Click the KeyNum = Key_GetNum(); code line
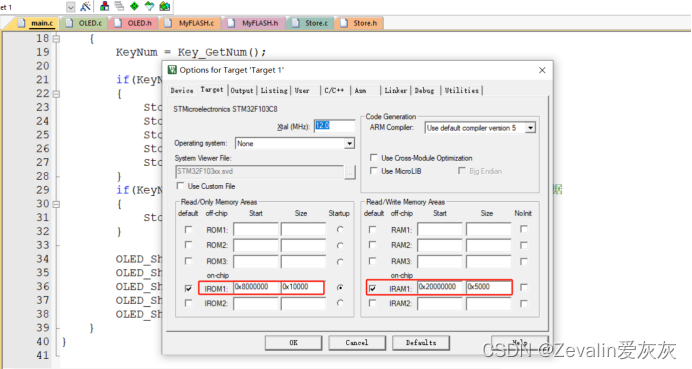The image size is (692, 369). coord(191,53)
